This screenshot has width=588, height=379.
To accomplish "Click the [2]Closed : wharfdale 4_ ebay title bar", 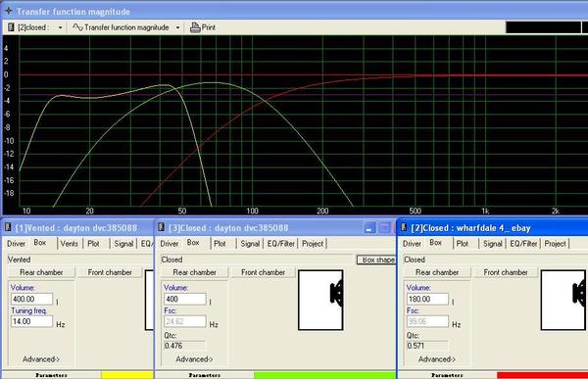I will [493, 227].
